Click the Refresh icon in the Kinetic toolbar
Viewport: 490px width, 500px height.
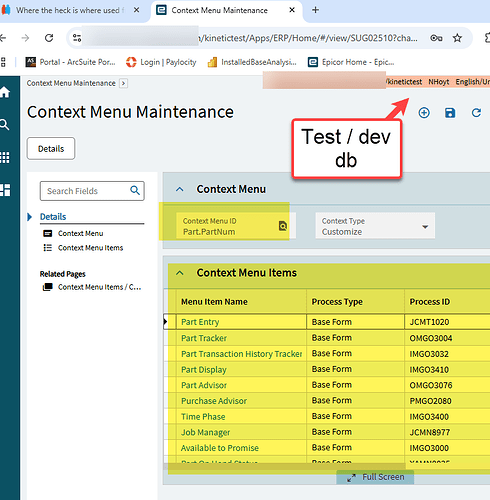pos(476,113)
